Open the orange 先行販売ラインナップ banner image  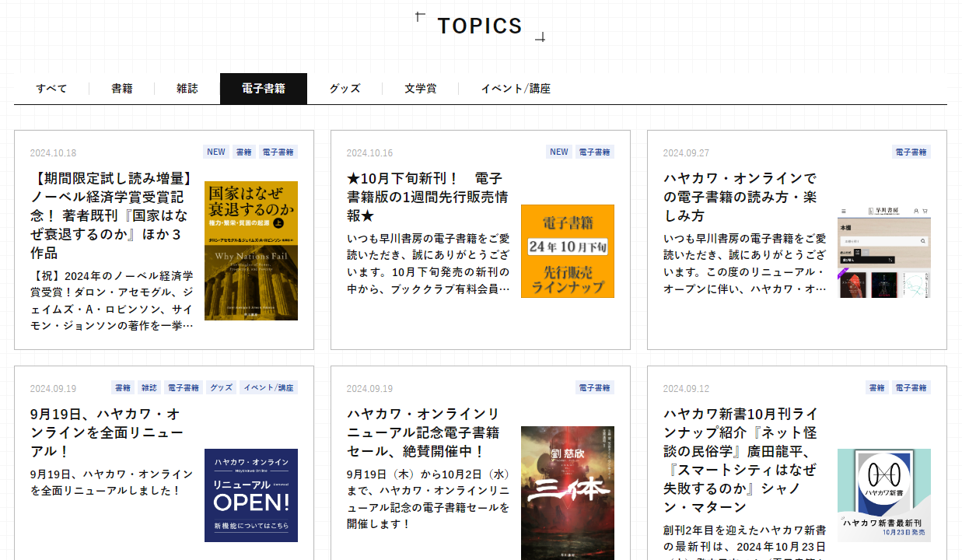(567, 250)
